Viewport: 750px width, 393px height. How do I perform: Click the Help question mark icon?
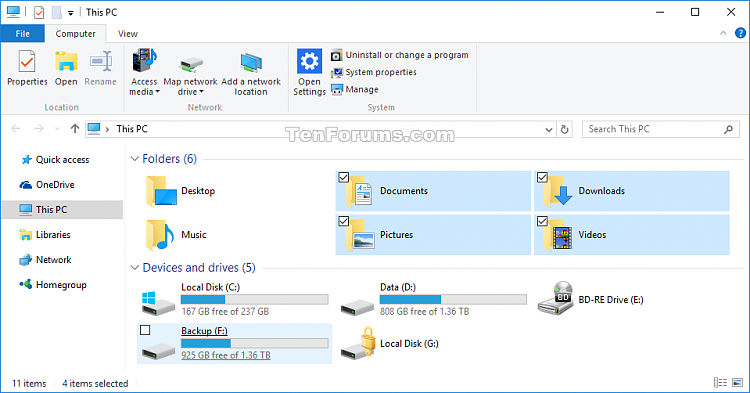pos(740,33)
